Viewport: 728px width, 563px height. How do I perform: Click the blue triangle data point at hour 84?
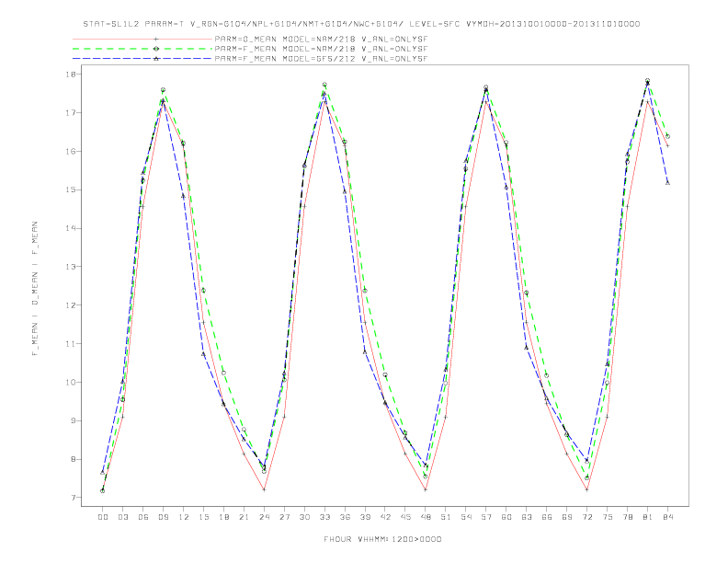pyautogui.click(x=667, y=183)
